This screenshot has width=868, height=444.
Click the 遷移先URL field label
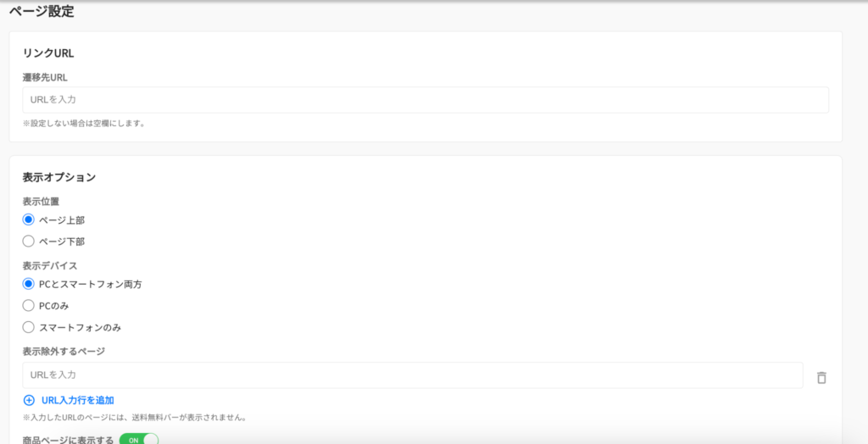click(45, 77)
